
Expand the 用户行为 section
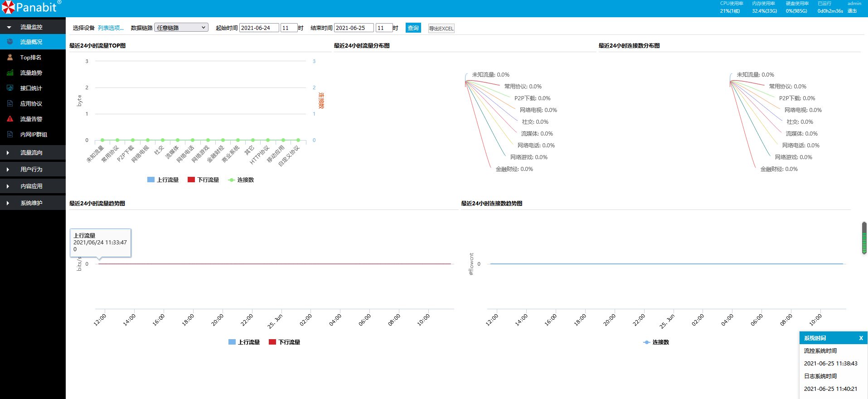point(33,170)
